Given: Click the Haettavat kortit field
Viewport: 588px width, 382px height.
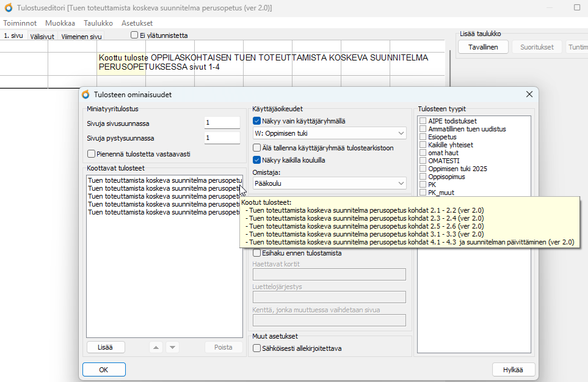Looking at the screenshot, I should pos(329,274).
